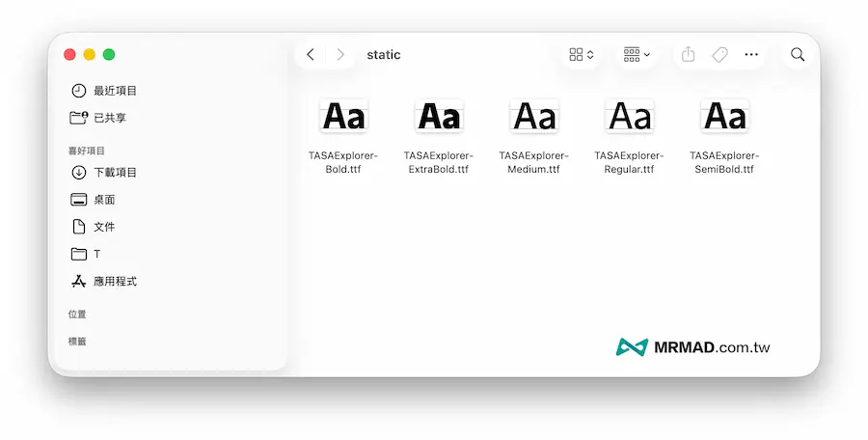Expand the 位置 sidebar section
868x440 pixels.
click(x=77, y=315)
